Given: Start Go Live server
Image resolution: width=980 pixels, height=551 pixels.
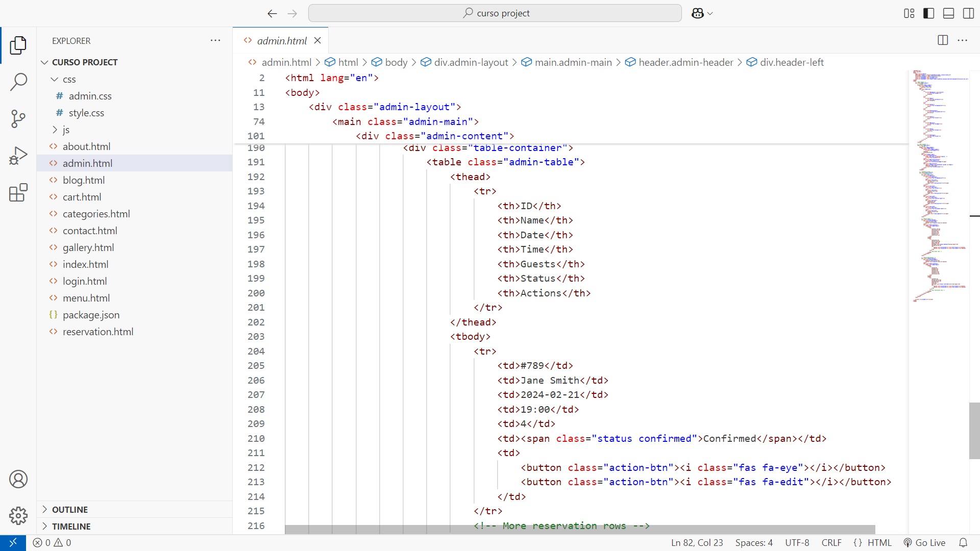Looking at the screenshot, I should pos(924,543).
